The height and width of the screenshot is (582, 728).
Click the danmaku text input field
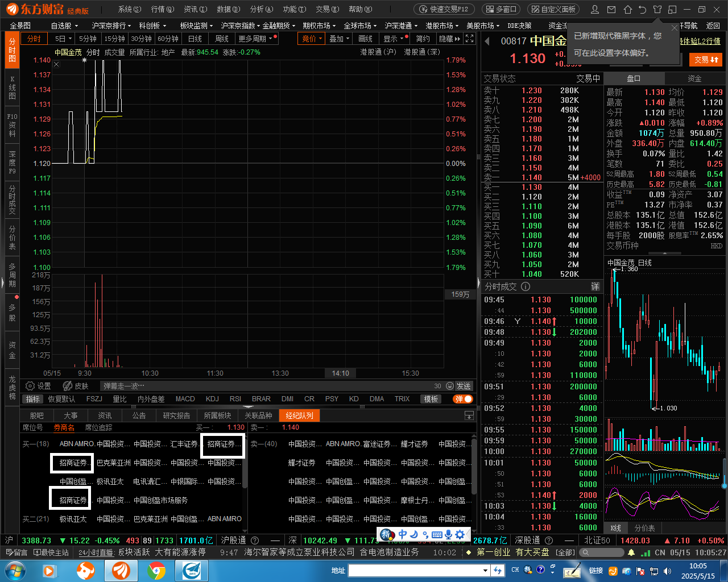(x=266, y=386)
